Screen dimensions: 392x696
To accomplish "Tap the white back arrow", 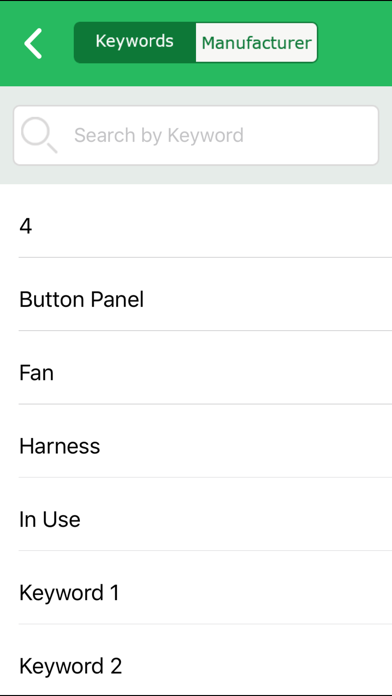I will [x=33, y=43].
